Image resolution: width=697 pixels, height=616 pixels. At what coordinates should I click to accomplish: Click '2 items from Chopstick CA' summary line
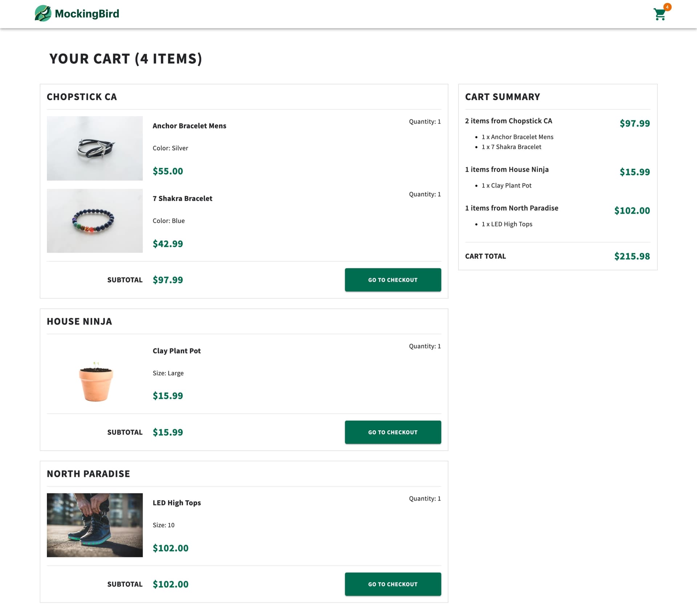pos(508,121)
